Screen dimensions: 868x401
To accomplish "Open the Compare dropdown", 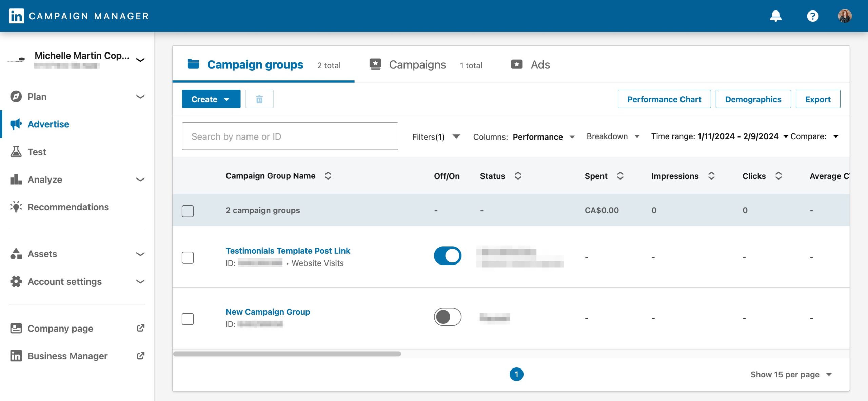I will [814, 136].
